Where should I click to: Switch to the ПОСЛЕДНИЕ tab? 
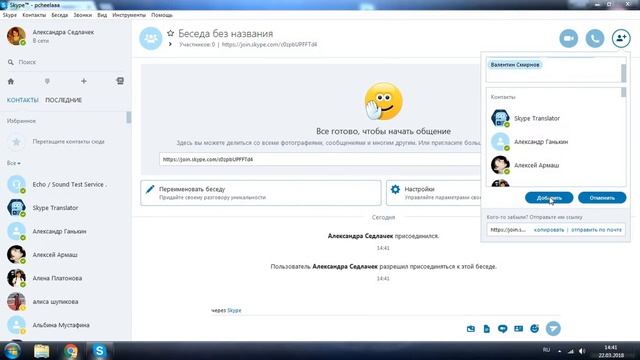64,100
